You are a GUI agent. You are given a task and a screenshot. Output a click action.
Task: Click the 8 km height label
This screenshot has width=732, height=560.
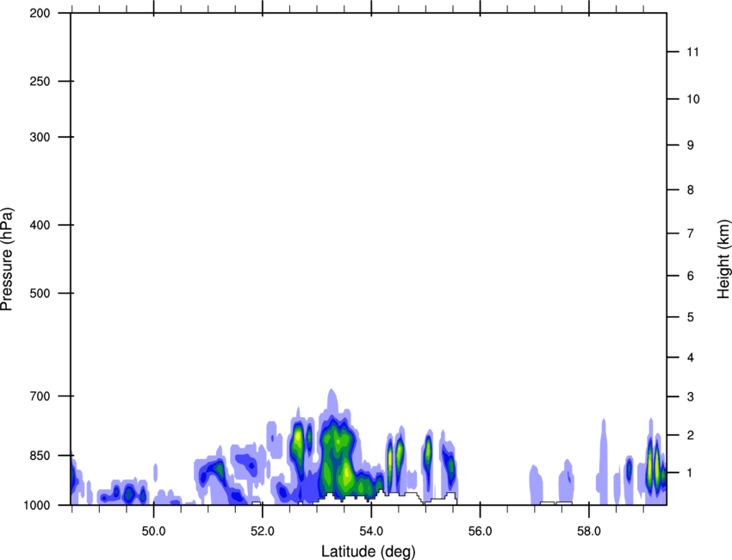point(691,190)
